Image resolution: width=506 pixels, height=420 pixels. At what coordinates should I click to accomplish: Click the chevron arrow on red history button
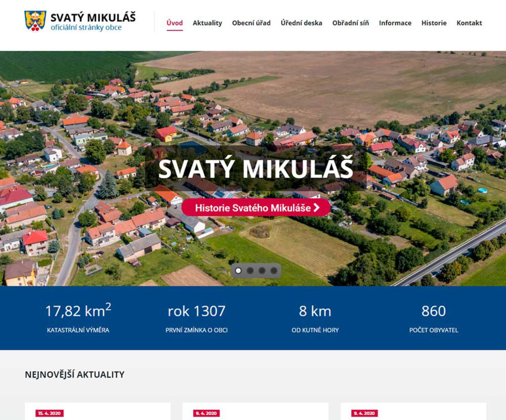click(x=316, y=207)
